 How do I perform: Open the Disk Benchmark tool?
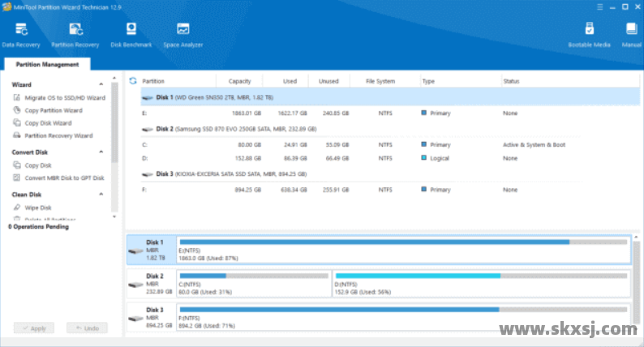point(131,34)
